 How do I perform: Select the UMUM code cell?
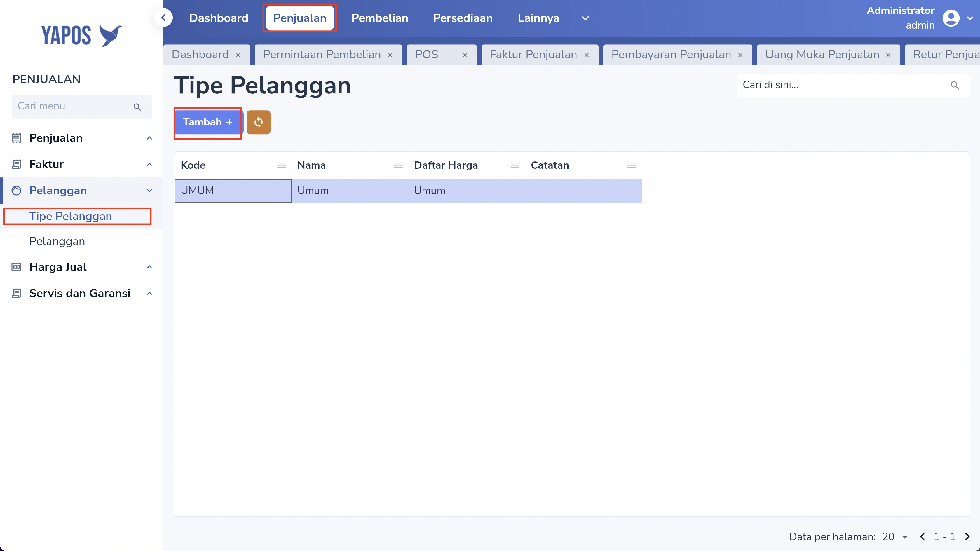click(233, 191)
